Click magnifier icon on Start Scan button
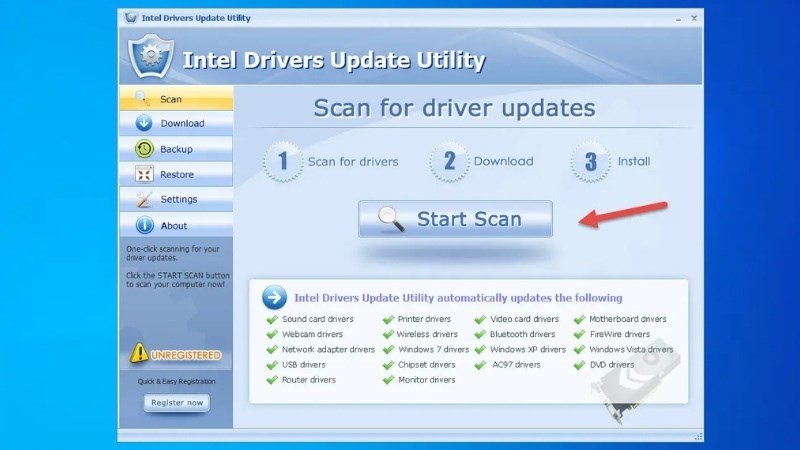The height and width of the screenshot is (450, 800). (391, 219)
